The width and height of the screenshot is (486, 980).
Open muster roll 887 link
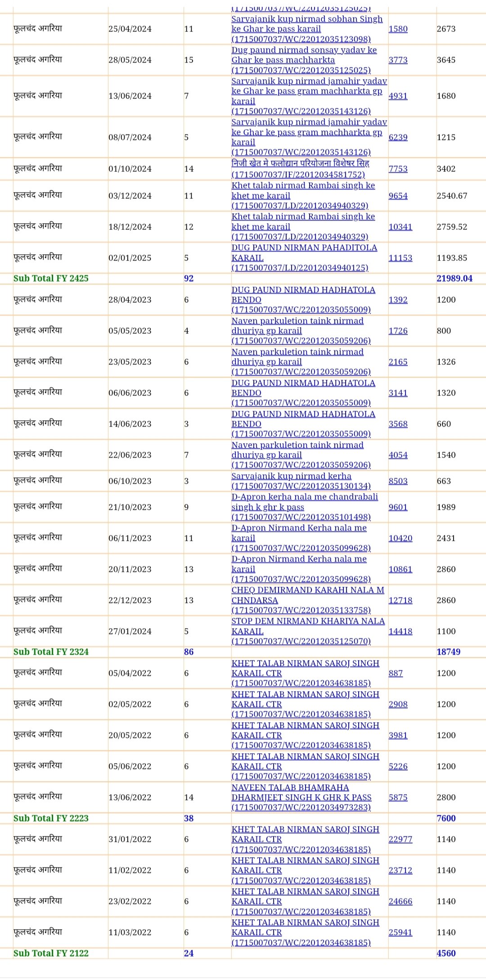pyautogui.click(x=396, y=673)
